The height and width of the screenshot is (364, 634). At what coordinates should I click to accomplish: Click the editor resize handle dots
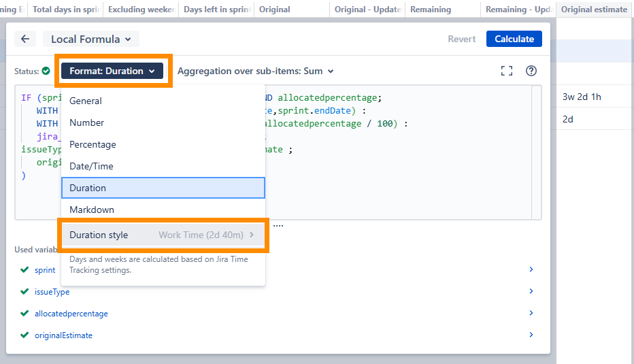pos(278,226)
